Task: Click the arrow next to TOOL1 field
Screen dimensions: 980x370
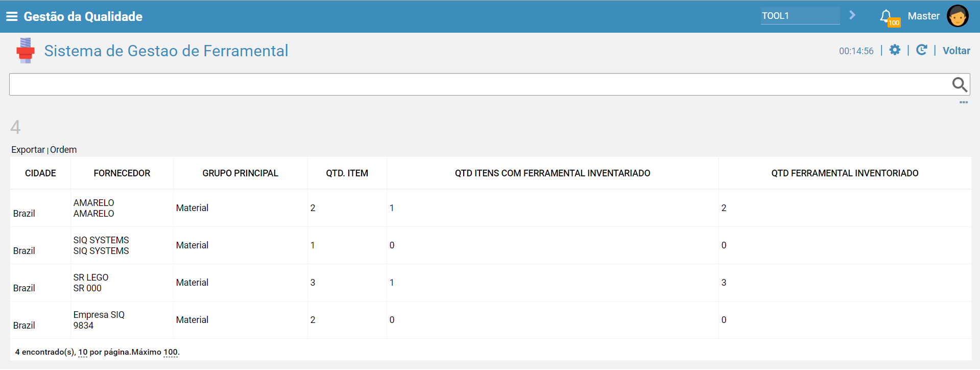Action: point(852,15)
